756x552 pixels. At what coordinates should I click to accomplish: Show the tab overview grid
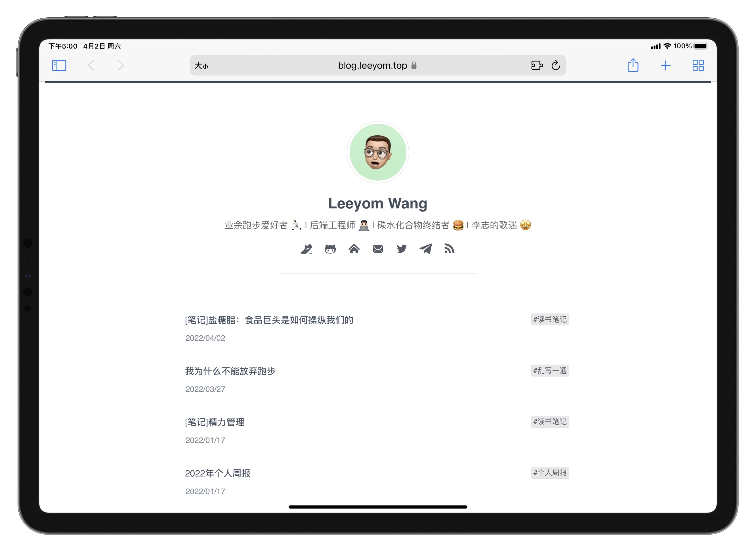pos(698,66)
